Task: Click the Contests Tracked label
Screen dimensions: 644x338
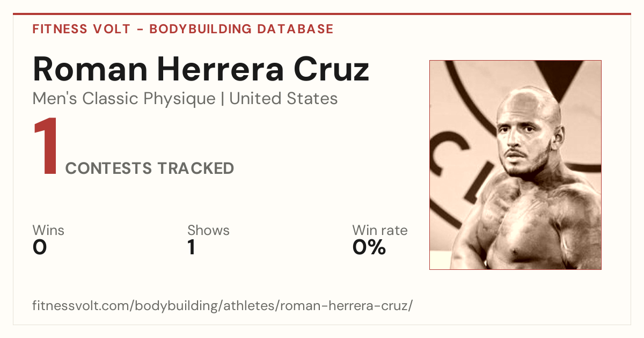Action: click(x=150, y=168)
